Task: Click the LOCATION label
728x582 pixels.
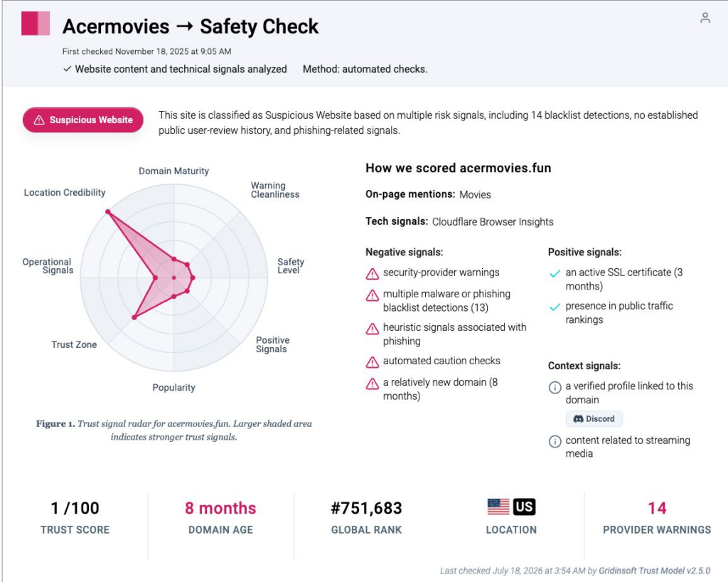Action: pyautogui.click(x=511, y=530)
